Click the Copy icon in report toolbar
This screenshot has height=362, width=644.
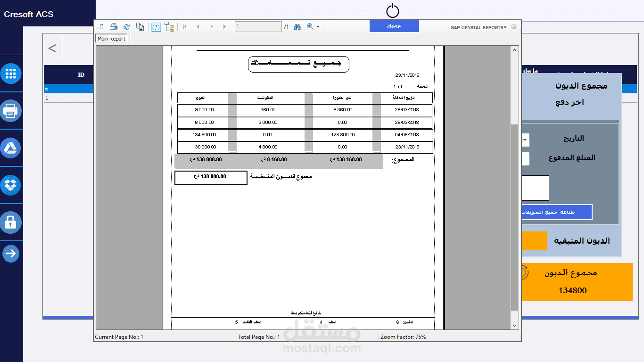[140, 27]
